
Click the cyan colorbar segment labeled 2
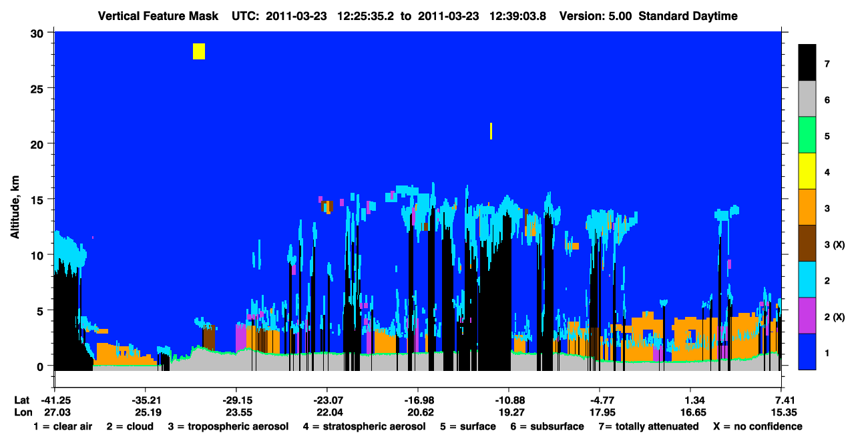coord(807,280)
